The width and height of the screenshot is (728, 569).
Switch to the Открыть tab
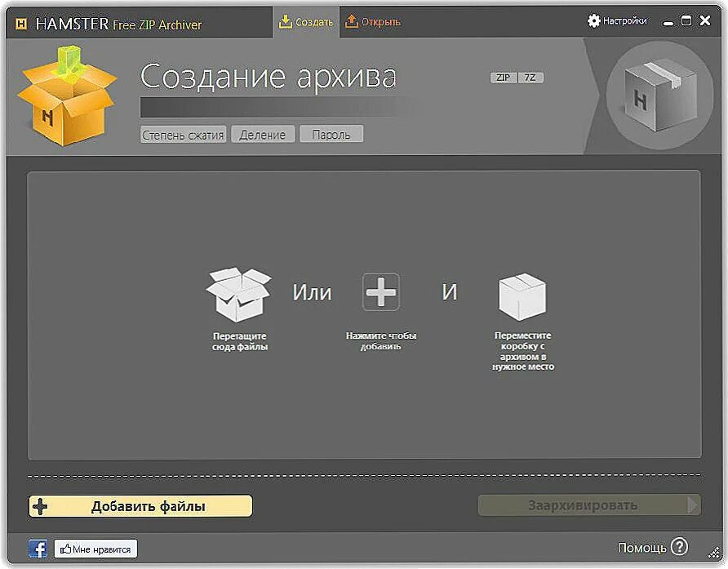[x=373, y=21]
